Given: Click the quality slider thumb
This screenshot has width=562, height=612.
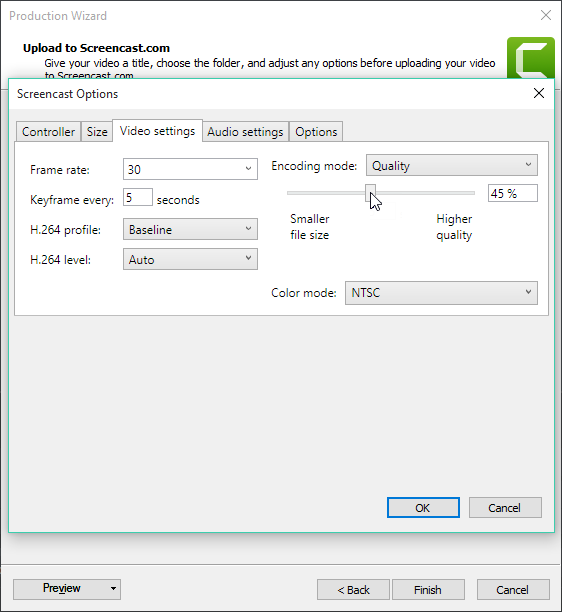Looking at the screenshot, I should (370, 193).
